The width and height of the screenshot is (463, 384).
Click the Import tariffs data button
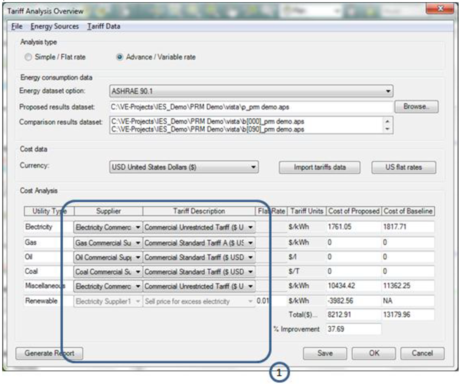pos(319,167)
